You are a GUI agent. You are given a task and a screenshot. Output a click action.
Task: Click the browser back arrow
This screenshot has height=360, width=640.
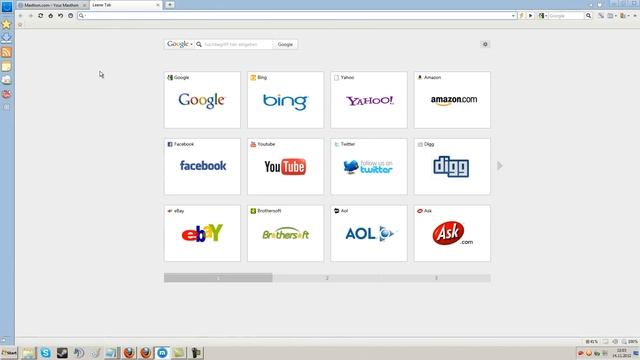coord(20,16)
